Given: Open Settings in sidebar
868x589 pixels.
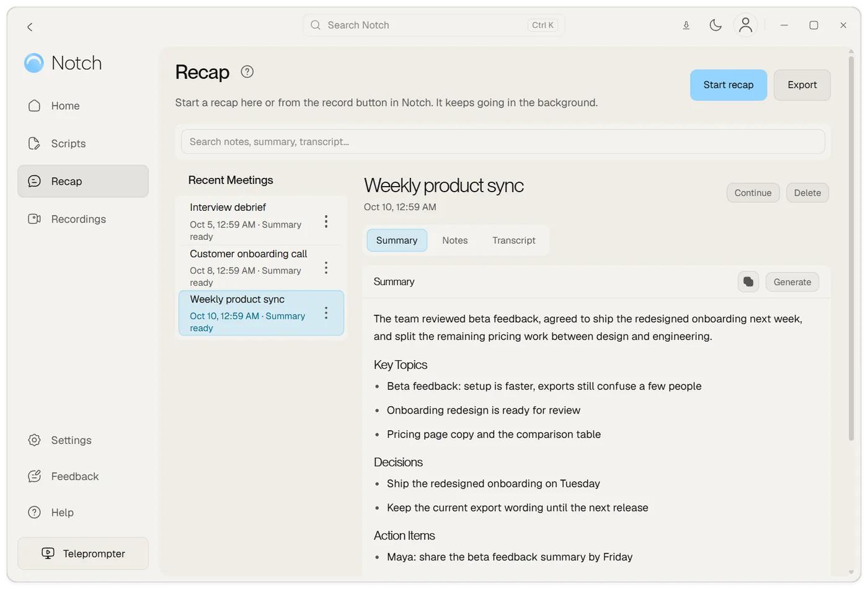Looking at the screenshot, I should [x=83, y=440].
